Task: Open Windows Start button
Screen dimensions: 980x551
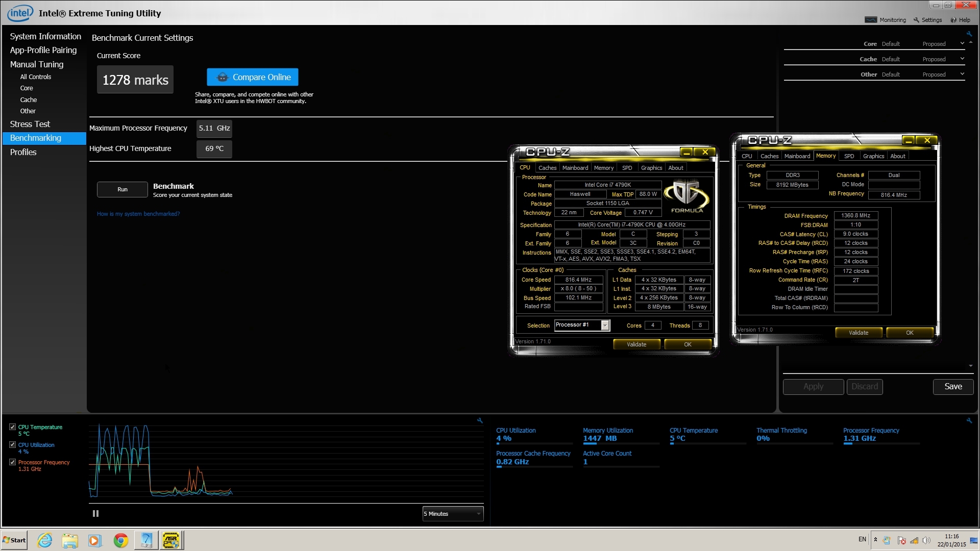Action: (x=14, y=540)
